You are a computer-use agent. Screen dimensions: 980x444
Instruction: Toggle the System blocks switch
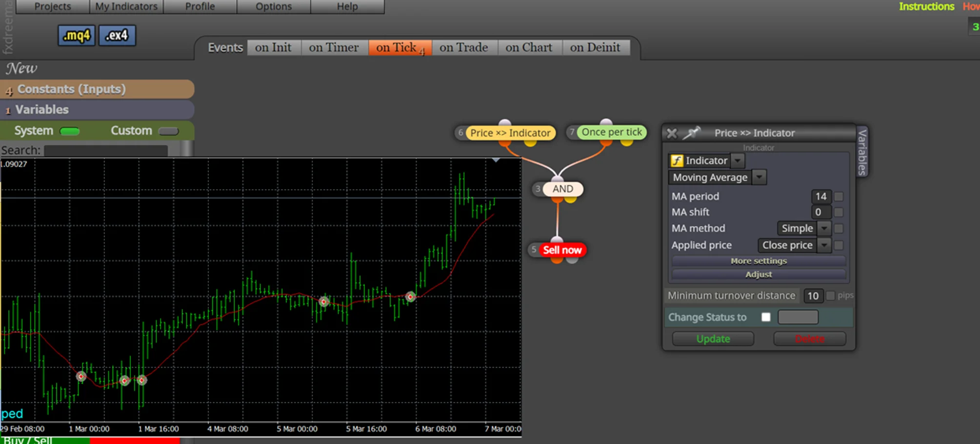click(69, 131)
